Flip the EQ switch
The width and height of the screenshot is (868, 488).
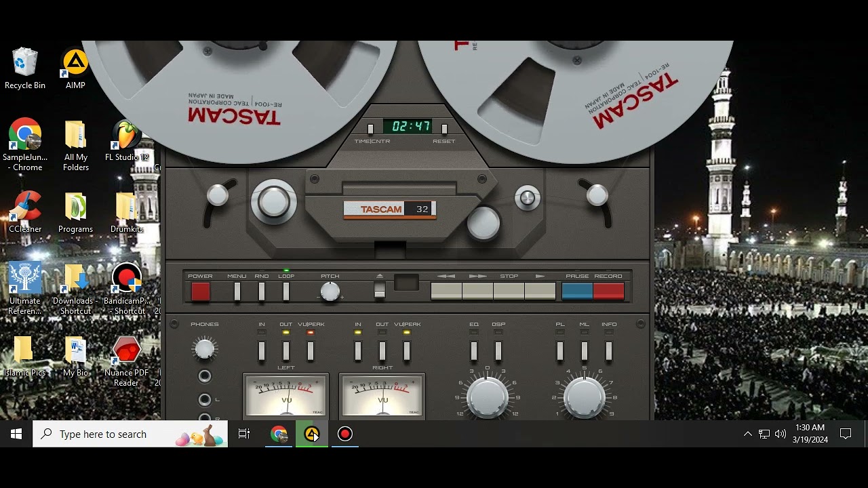click(474, 351)
